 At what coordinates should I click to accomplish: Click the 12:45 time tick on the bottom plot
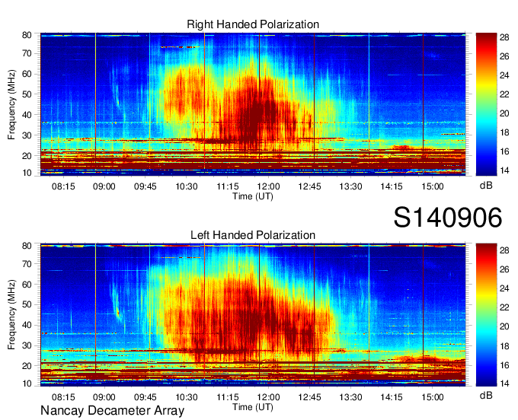click(309, 397)
